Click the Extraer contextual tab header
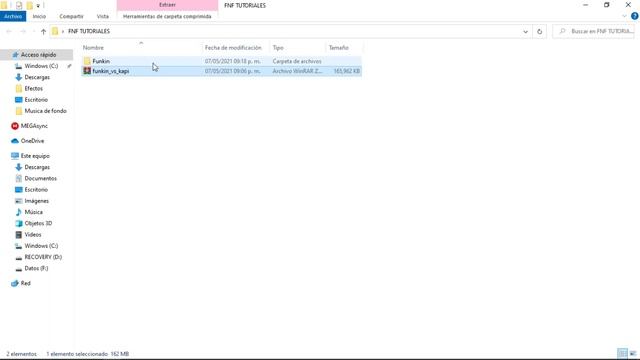The height and width of the screenshot is (360, 640). [x=167, y=5]
